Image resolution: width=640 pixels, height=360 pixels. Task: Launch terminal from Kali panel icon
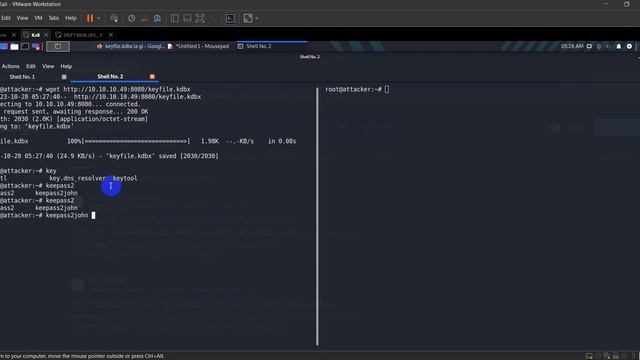(x=25, y=47)
